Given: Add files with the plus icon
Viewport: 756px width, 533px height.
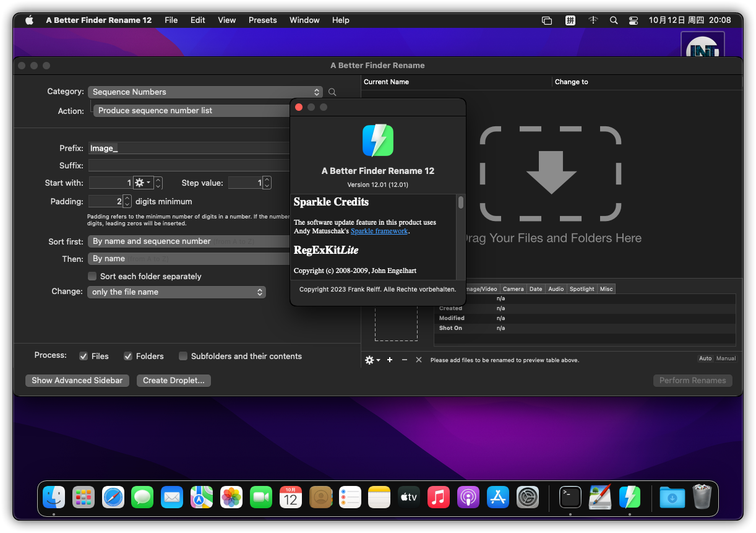Looking at the screenshot, I should [x=390, y=360].
